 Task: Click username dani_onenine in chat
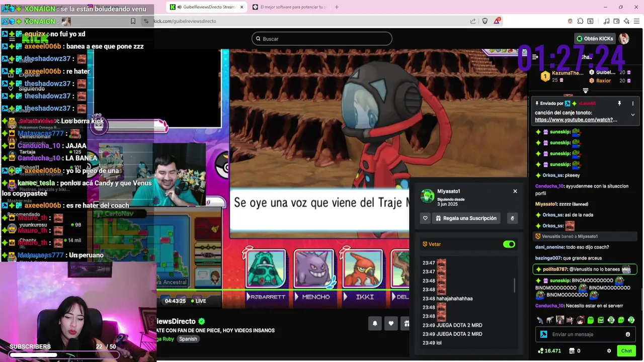550,247
